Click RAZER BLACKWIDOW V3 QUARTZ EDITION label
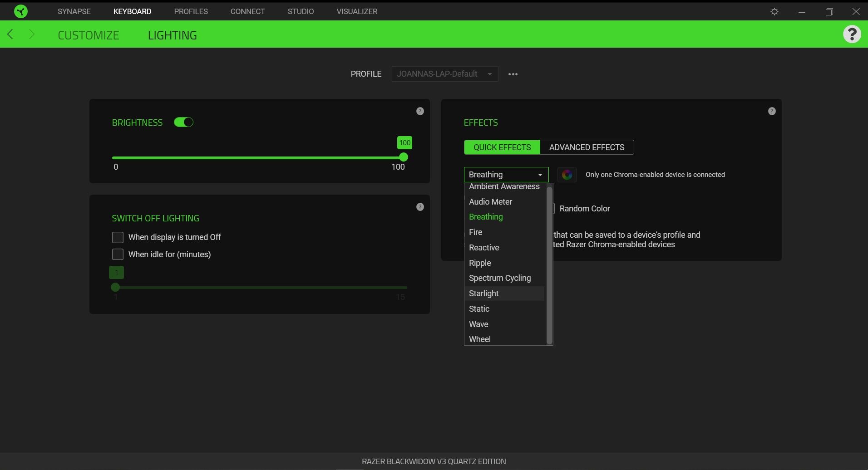Screen dimensions: 868x470 [434, 461]
